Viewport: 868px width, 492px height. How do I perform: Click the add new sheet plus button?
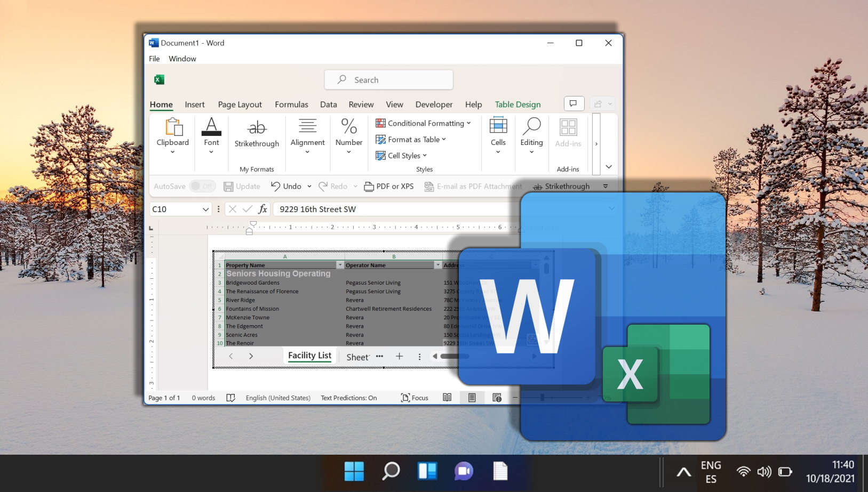[400, 356]
